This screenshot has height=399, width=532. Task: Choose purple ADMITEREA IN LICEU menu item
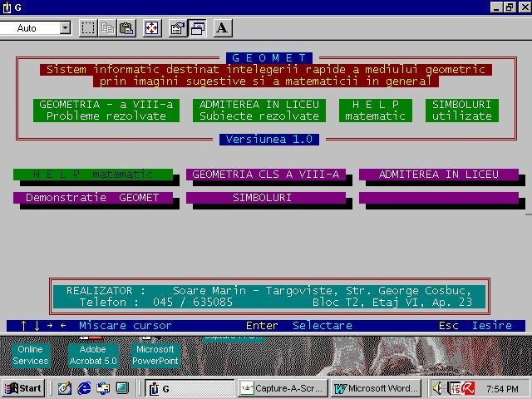click(x=439, y=175)
